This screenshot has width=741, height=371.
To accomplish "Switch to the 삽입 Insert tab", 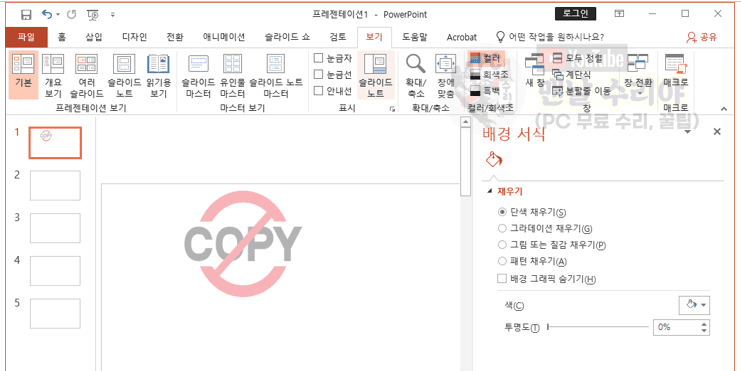I will (x=94, y=37).
